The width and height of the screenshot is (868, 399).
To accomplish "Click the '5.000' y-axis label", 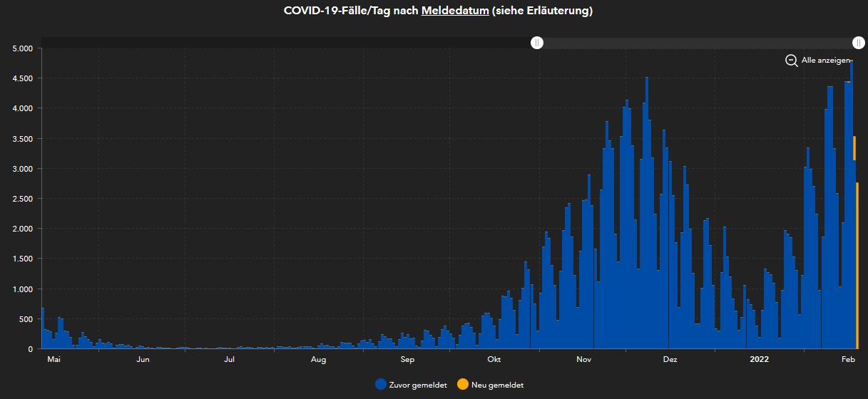I will pos(23,48).
